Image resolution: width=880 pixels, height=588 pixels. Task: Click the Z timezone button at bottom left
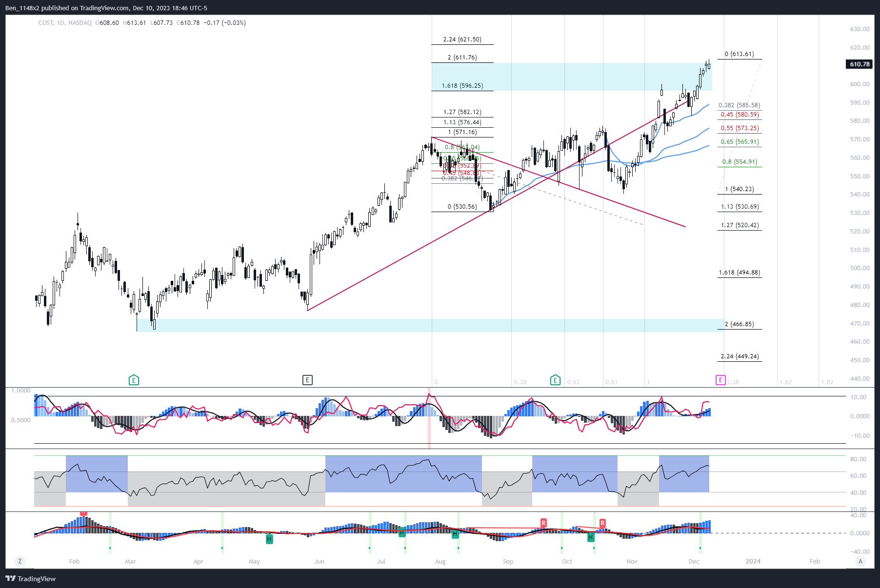[20, 561]
